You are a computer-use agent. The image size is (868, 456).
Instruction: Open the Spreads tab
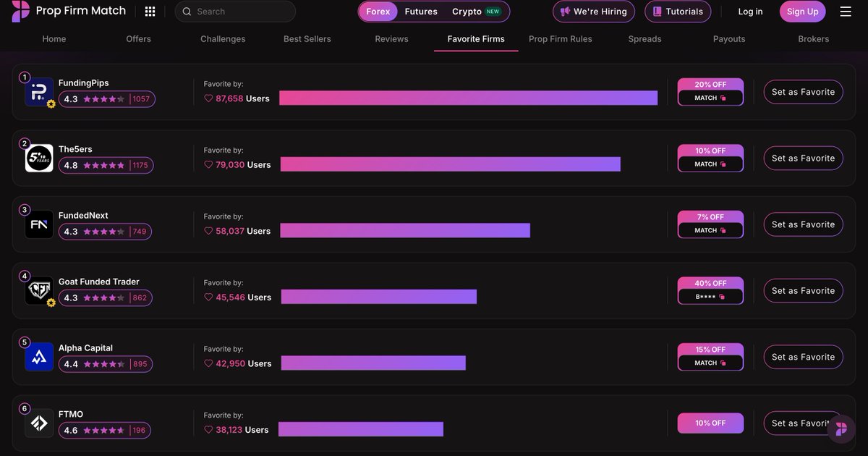click(x=644, y=39)
